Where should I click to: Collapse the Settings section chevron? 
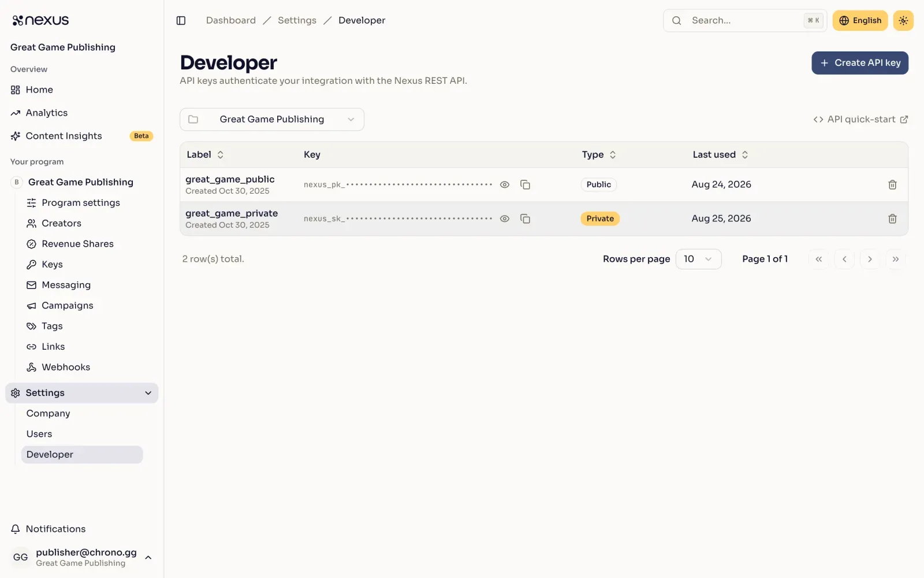click(148, 393)
